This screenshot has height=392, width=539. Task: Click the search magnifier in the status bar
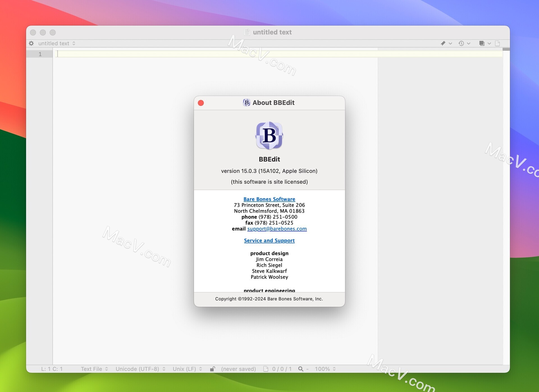point(302,369)
